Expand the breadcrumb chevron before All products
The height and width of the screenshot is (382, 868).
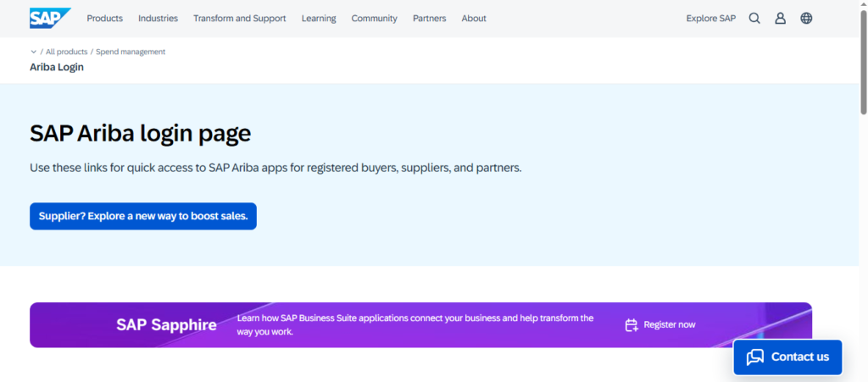tap(34, 52)
